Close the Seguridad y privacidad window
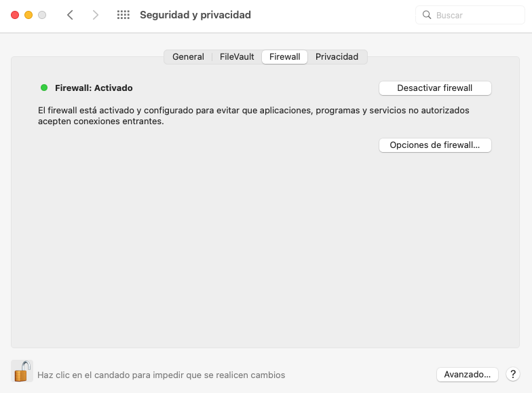This screenshot has height=393, width=532. coord(15,15)
